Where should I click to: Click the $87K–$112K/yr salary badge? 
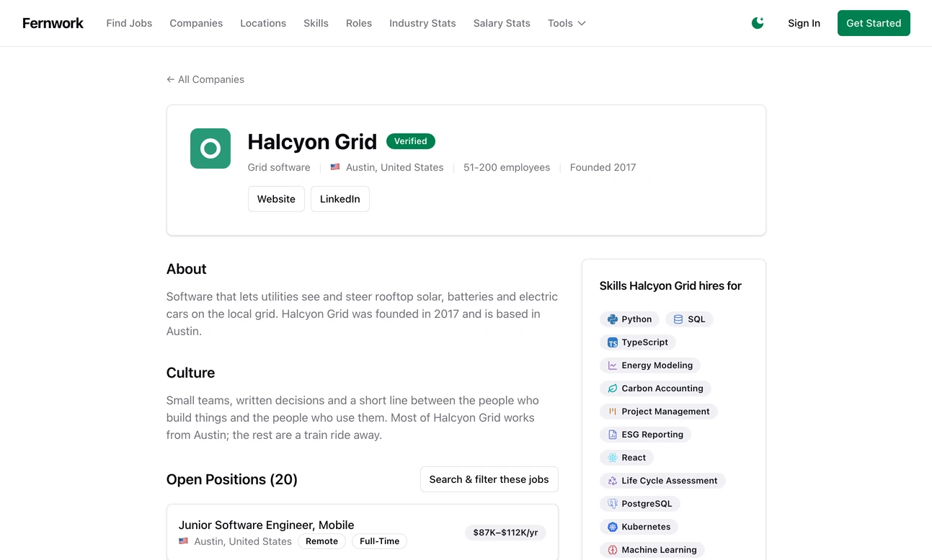[x=505, y=533]
